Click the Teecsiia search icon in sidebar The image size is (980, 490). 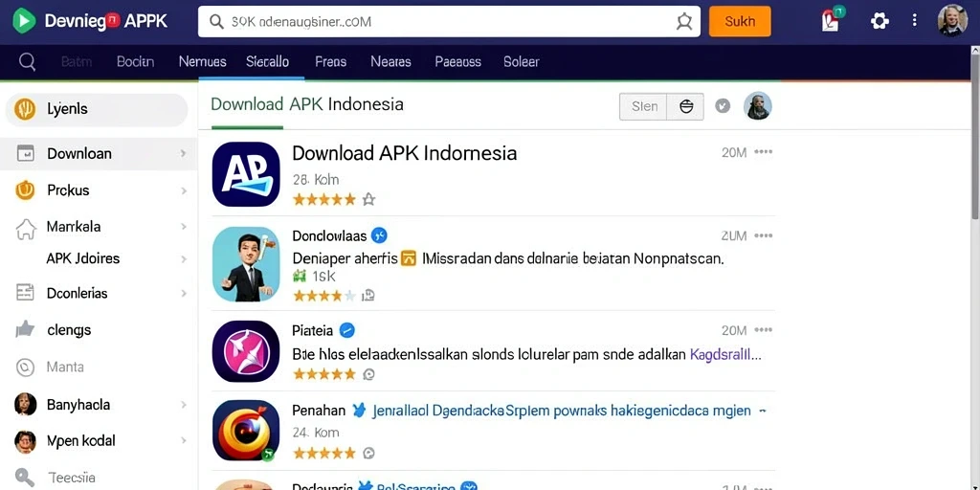(x=25, y=479)
